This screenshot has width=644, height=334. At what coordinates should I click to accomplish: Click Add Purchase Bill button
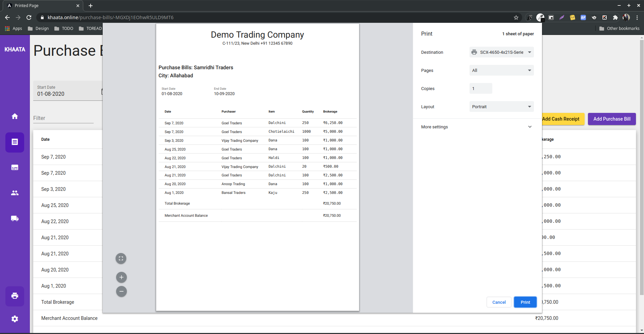[612, 119]
